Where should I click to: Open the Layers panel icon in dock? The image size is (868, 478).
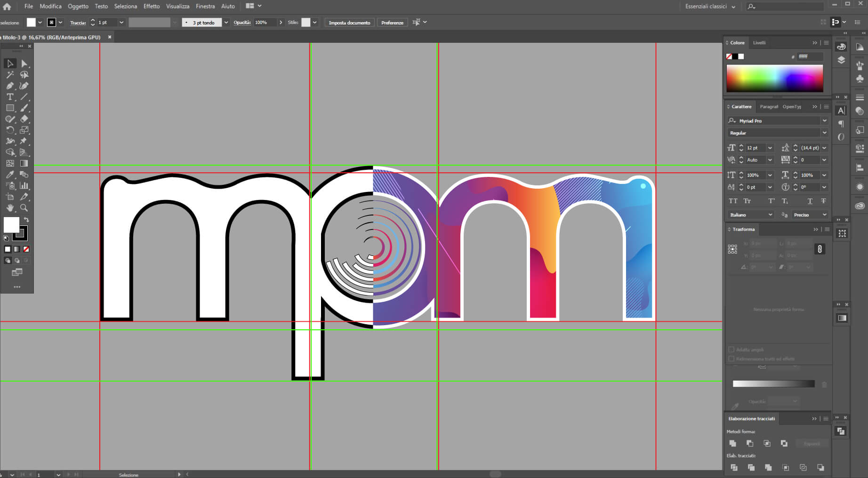(841, 60)
